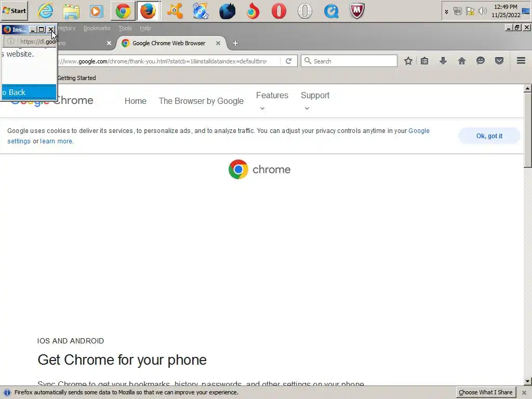This screenshot has width=532, height=399.
Task: Select the Firefox taskbar icon
Action: click(x=148, y=11)
